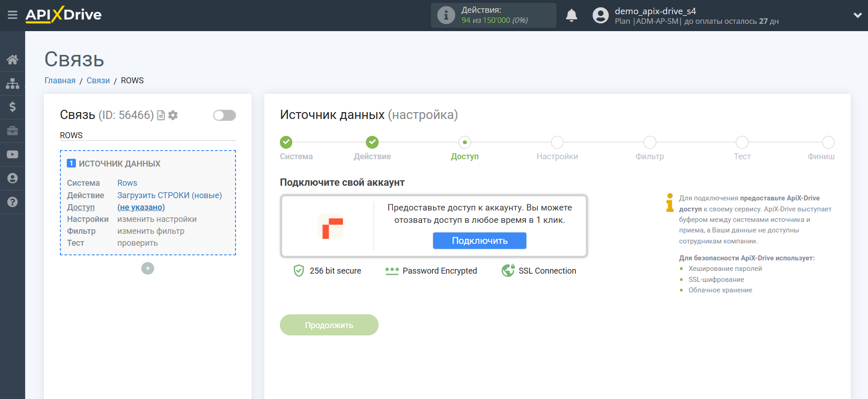Screen dimensions: 868x399
Task: Click the Система label in source block
Action: (83, 183)
